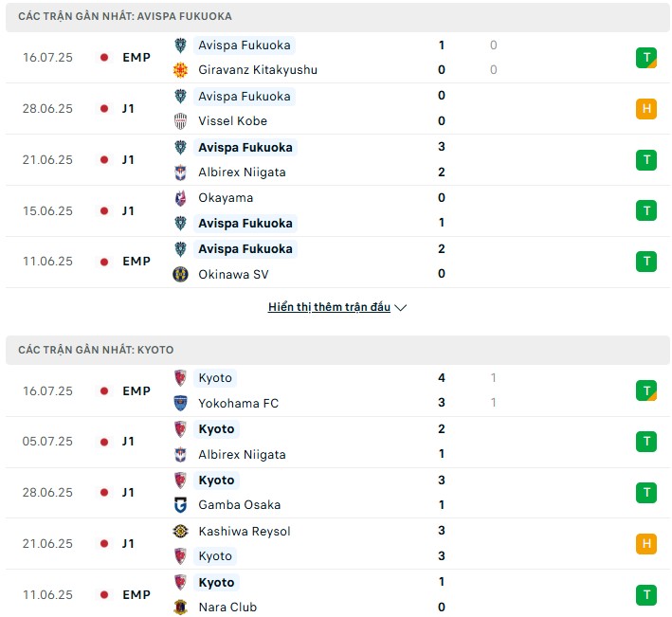The image size is (672, 617).
Task: Click the Kashiwa Reysol crest
Action: point(180,532)
